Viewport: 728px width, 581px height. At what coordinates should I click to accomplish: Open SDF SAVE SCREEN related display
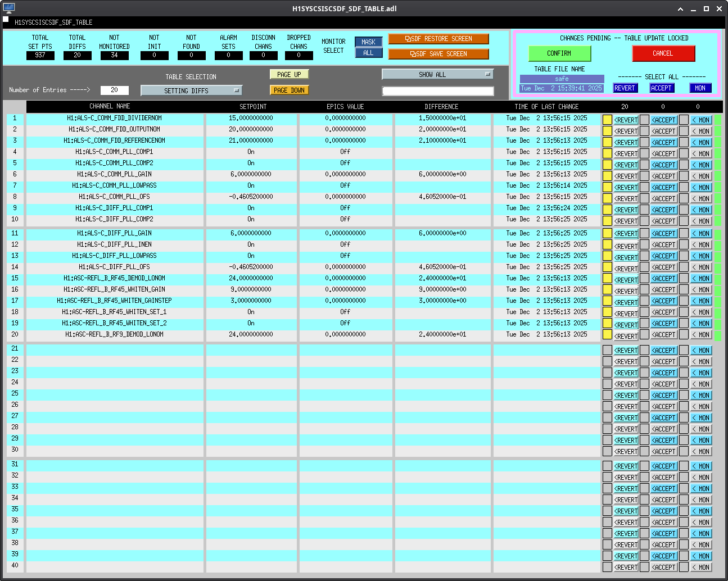pyautogui.click(x=438, y=54)
